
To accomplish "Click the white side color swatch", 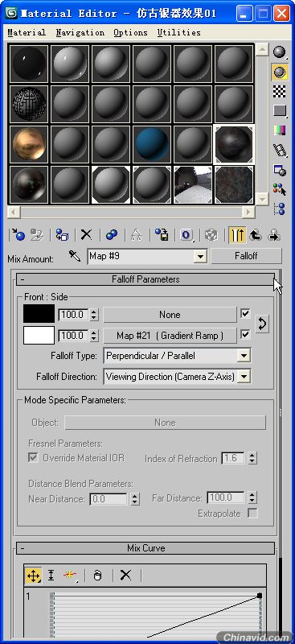I will pos(39,335).
